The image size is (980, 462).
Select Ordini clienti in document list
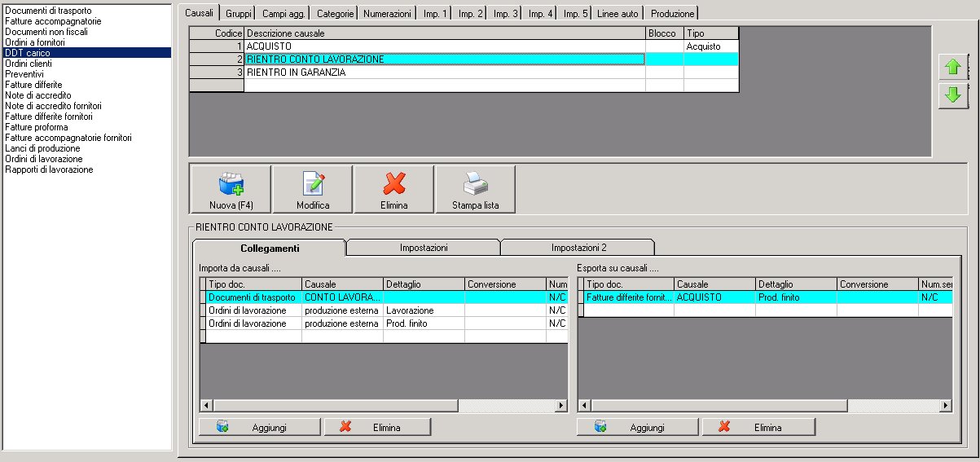86,63
